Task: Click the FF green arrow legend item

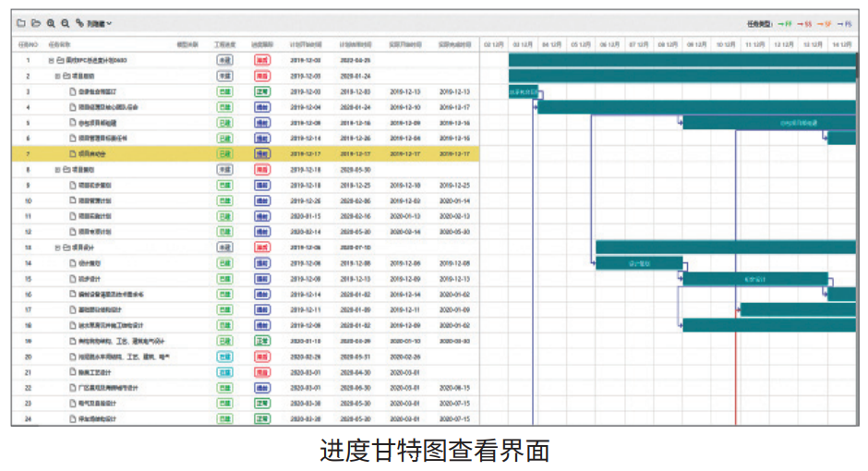Action: tap(785, 24)
